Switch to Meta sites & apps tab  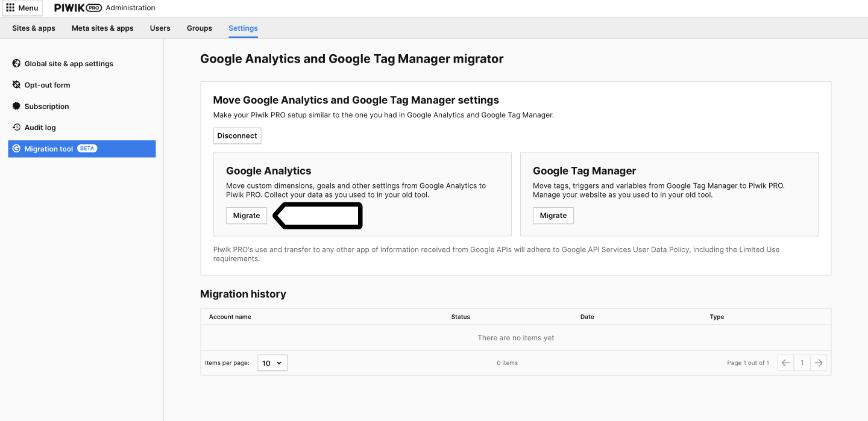102,28
